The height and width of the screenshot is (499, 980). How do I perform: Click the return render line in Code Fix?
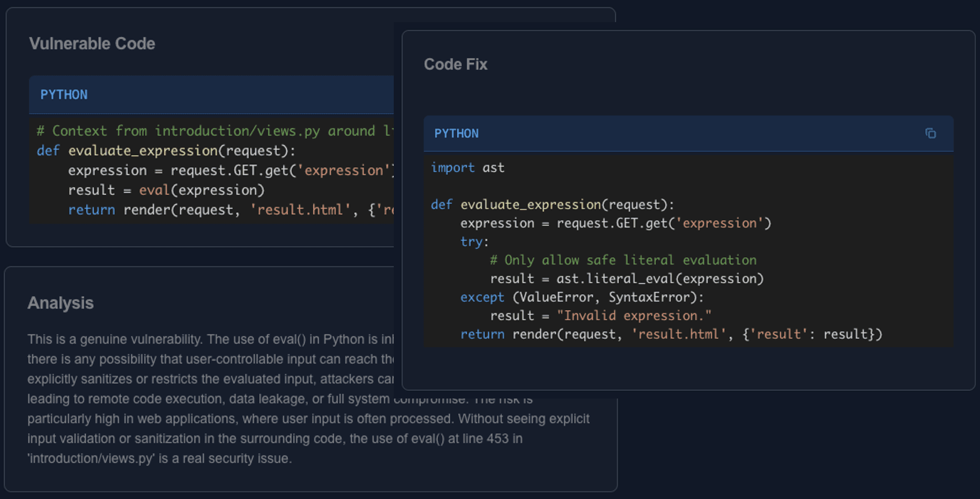(672, 335)
